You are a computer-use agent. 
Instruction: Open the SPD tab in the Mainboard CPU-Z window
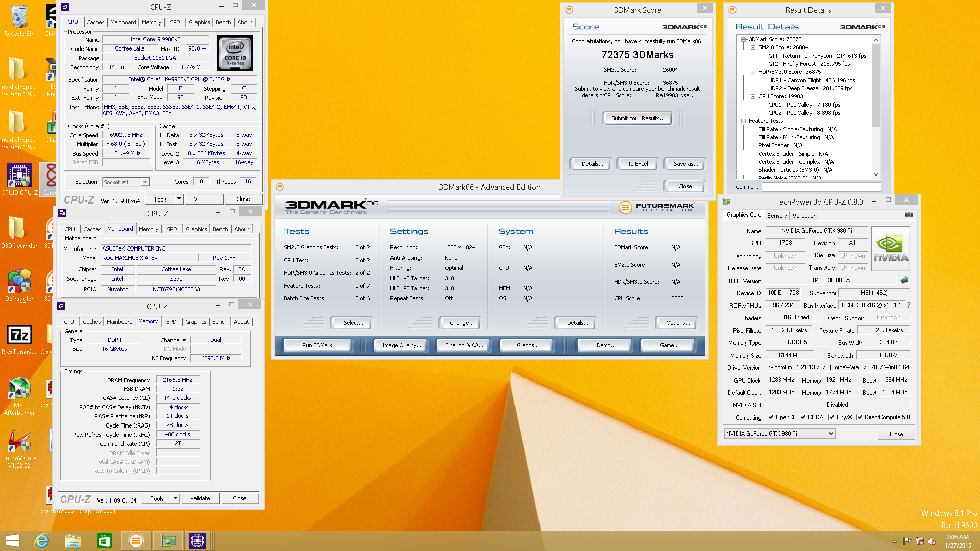[x=172, y=229]
